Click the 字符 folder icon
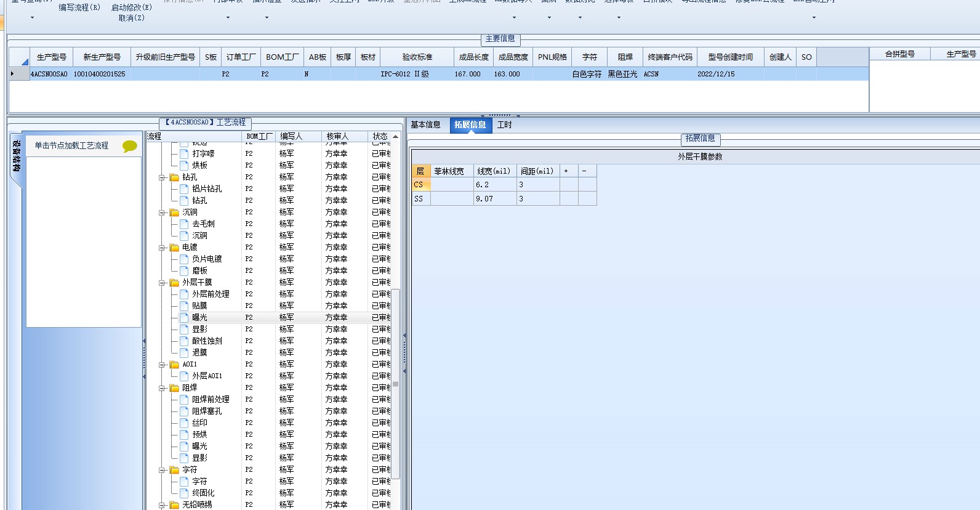 pos(174,470)
